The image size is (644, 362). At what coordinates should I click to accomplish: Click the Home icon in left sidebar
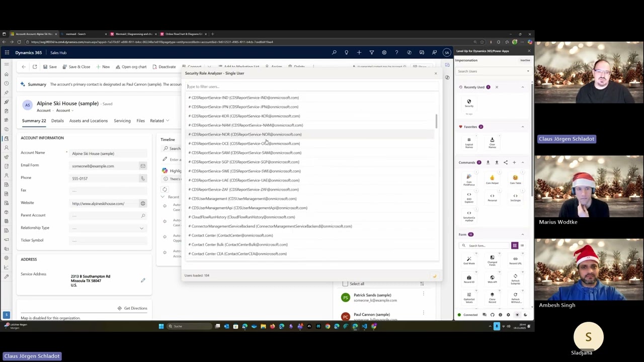click(7, 74)
